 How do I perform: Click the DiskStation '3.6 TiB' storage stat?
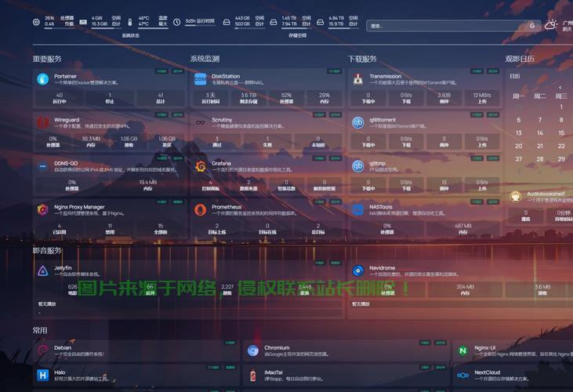click(x=248, y=98)
